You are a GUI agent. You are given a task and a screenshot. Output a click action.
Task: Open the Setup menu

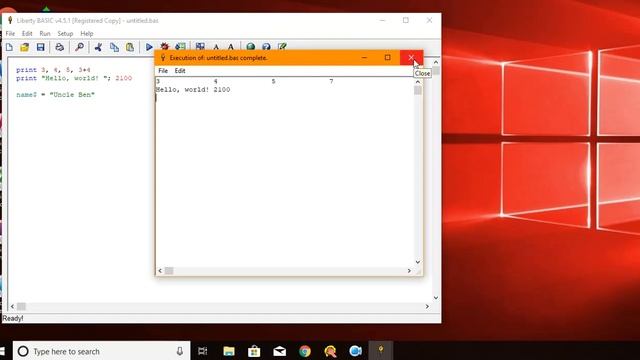click(x=65, y=33)
